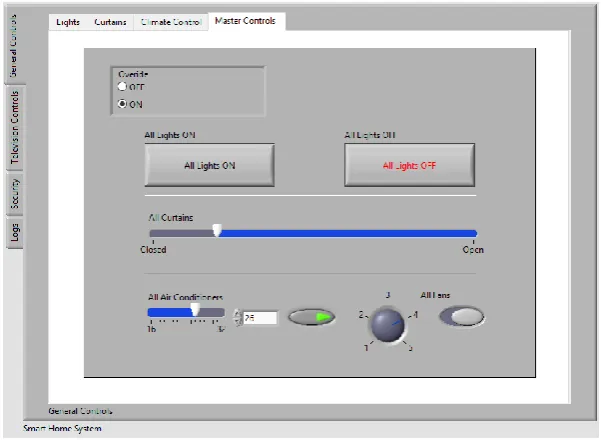Viewport: 601px width, 440px height.
Task: Open the Curtains tab
Action: coord(110,22)
